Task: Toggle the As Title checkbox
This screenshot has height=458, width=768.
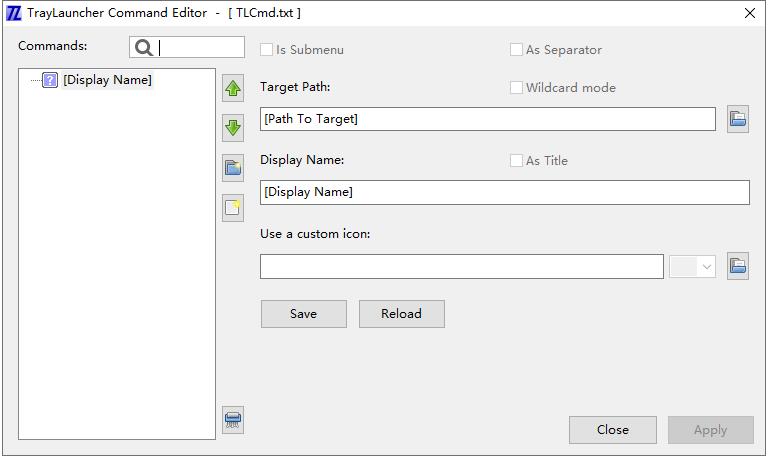Action: [516, 161]
